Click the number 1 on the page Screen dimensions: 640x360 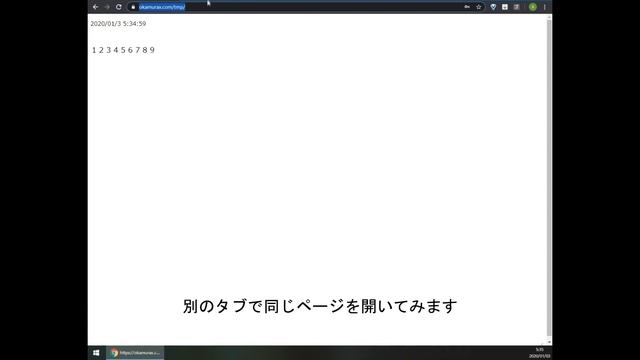[94, 50]
